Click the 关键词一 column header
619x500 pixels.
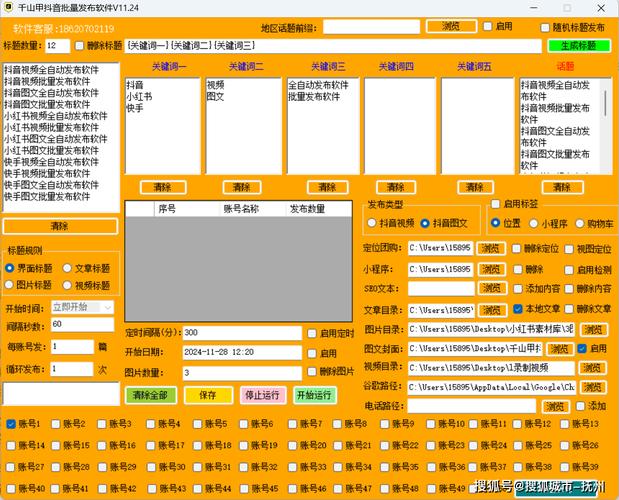(168, 67)
